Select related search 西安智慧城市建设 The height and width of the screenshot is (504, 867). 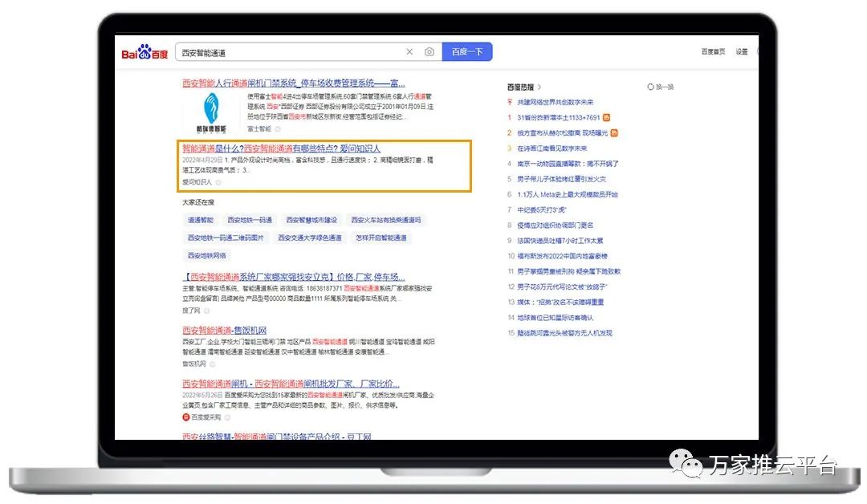311,220
